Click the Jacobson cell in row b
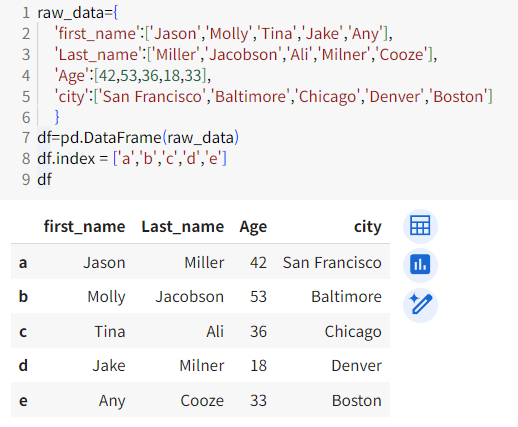The image size is (518, 427). (189, 297)
